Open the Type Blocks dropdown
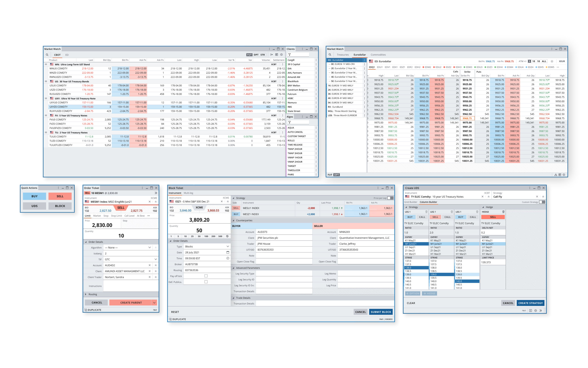This screenshot has width=588, height=368. click(228, 246)
